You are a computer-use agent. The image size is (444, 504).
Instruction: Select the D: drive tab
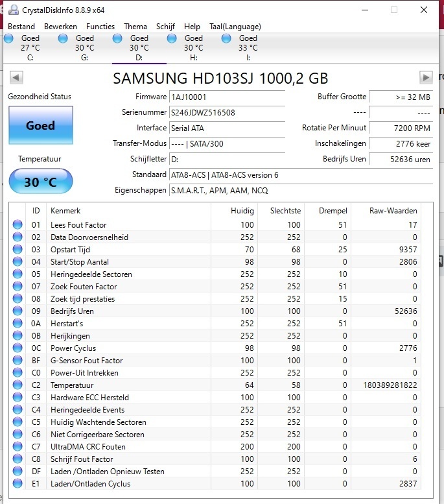coord(139,47)
